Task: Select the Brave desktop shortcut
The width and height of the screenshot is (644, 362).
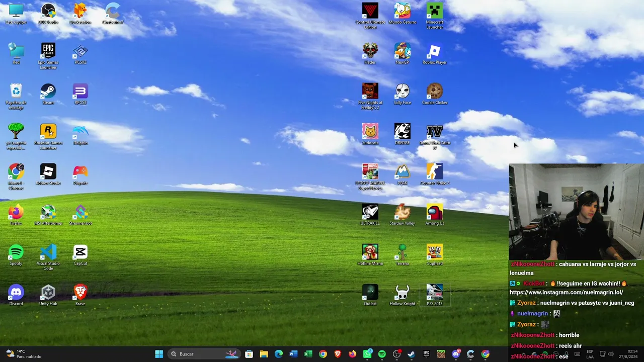Action: coord(80,295)
